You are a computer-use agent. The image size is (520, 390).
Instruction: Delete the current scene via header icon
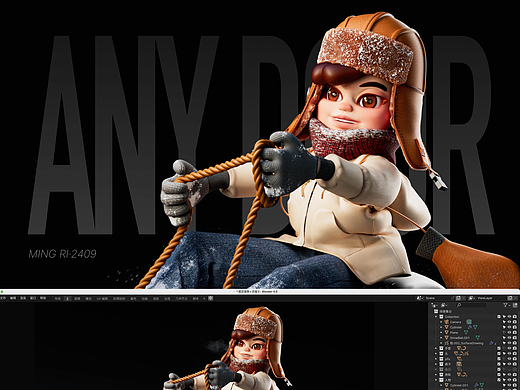(464, 298)
